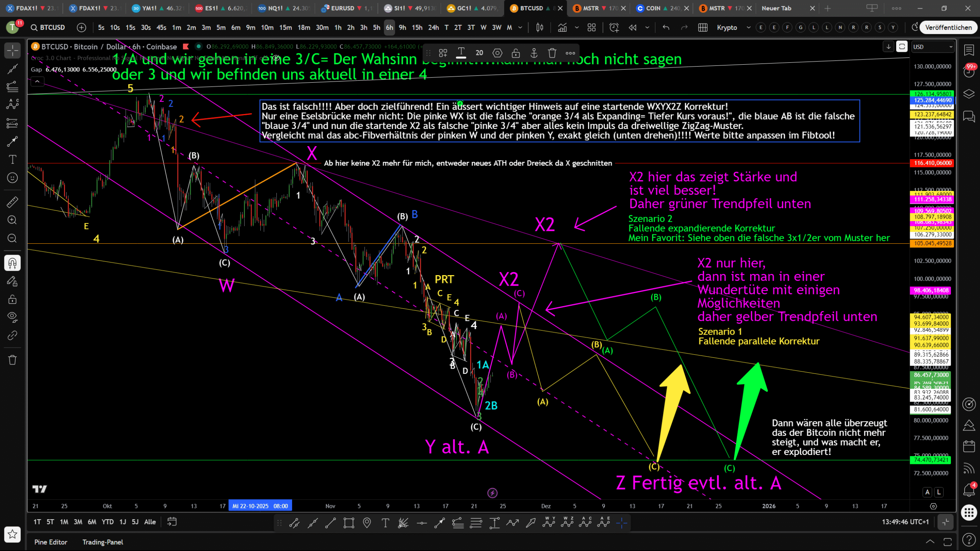Toggle magnet mode in left toolbar
This screenshot has width=980, height=551.
(12, 263)
